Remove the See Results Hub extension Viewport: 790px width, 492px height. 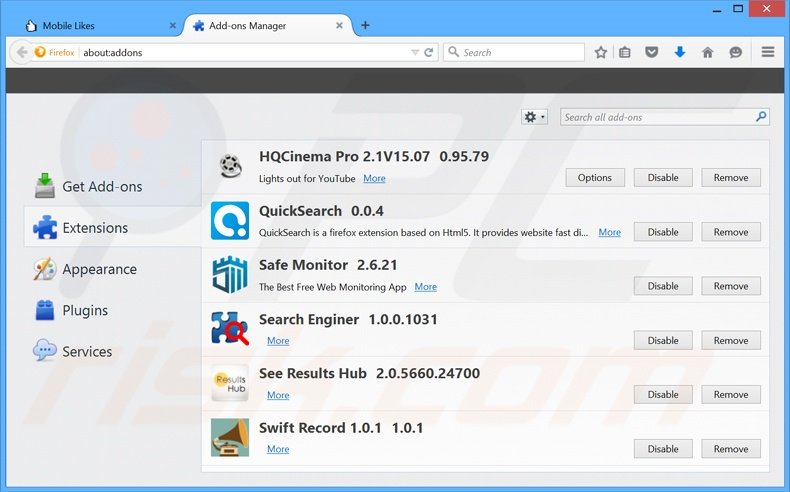[x=731, y=394]
